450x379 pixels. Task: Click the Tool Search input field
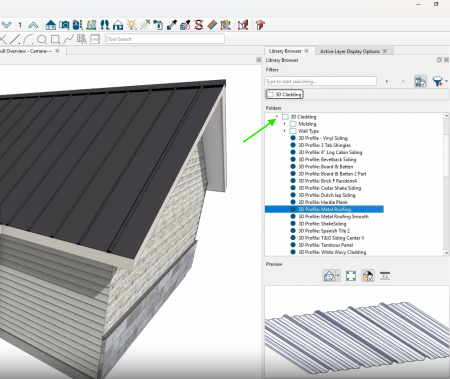tap(165, 39)
